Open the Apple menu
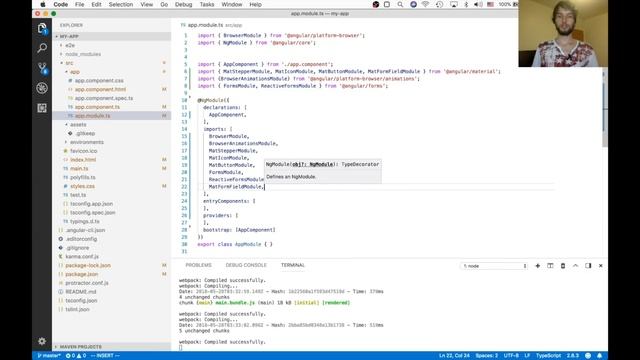The height and width of the screenshot is (360, 640). pos(43,4)
